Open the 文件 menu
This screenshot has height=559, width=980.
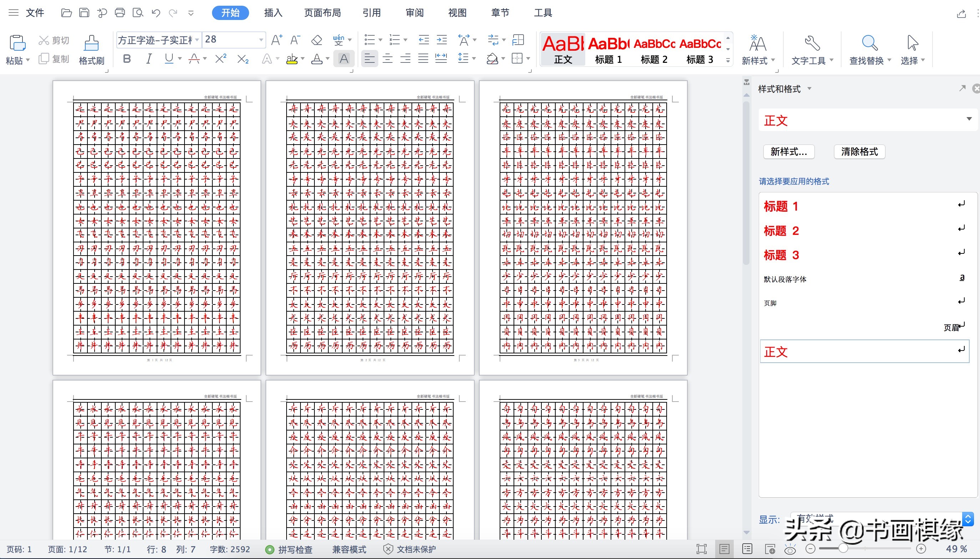pyautogui.click(x=35, y=12)
